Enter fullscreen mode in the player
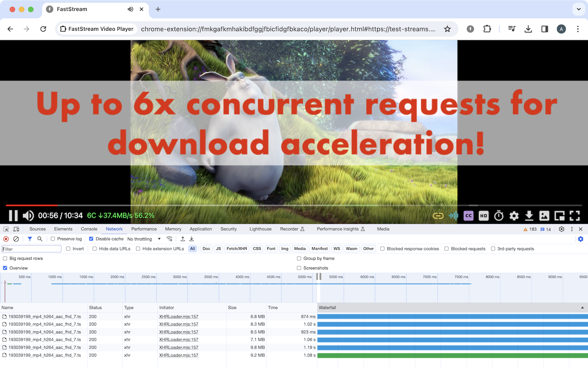Viewport: 588px width, 368px height. pyautogui.click(x=575, y=215)
